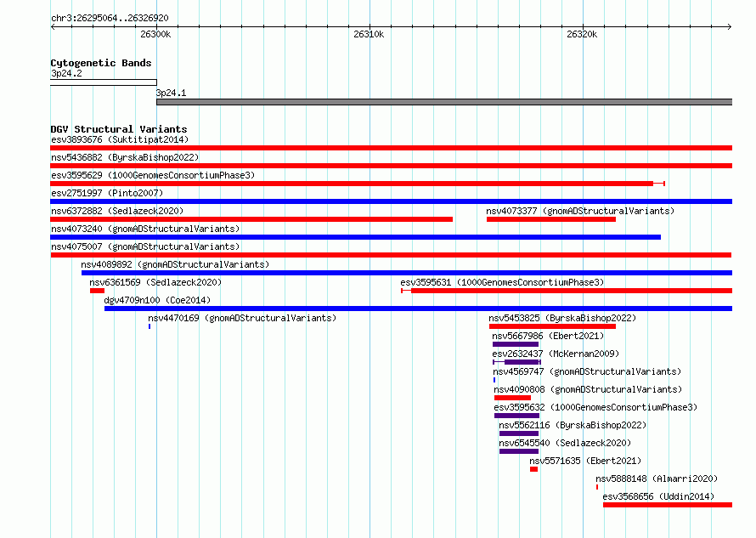Open variant esv3893676 (Suktitipat2014) label

[120, 139]
